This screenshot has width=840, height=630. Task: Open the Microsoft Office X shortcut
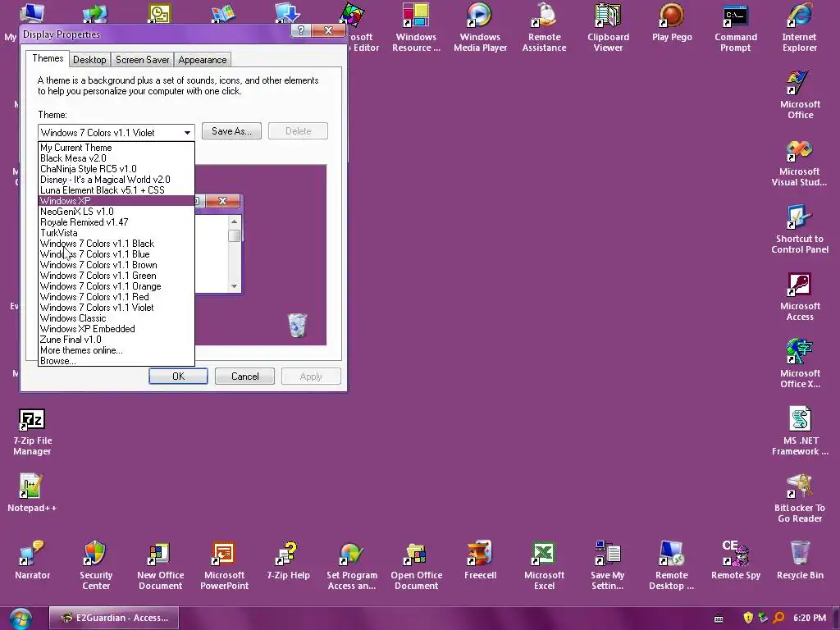(x=800, y=364)
